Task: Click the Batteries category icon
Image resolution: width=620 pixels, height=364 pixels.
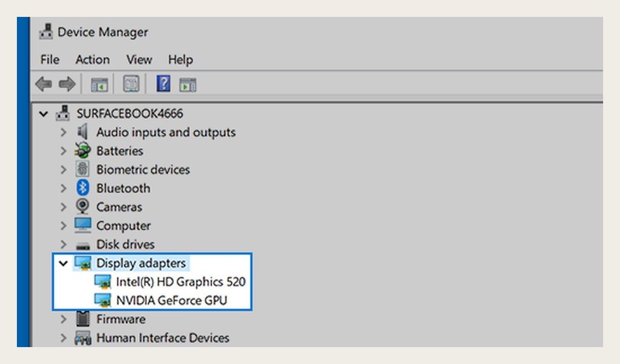Action: tap(83, 150)
